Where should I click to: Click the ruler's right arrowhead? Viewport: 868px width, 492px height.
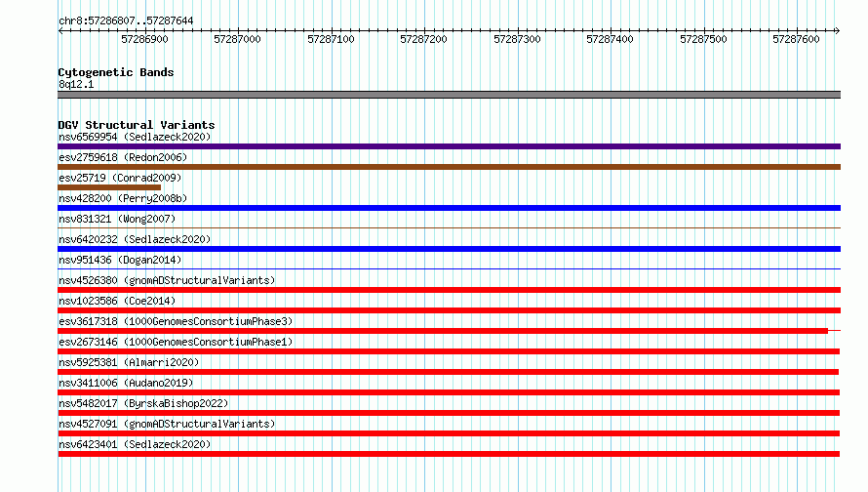tap(837, 30)
